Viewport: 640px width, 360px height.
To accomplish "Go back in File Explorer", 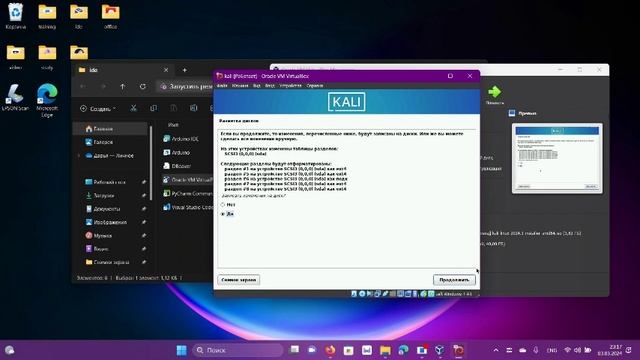I will (83, 87).
